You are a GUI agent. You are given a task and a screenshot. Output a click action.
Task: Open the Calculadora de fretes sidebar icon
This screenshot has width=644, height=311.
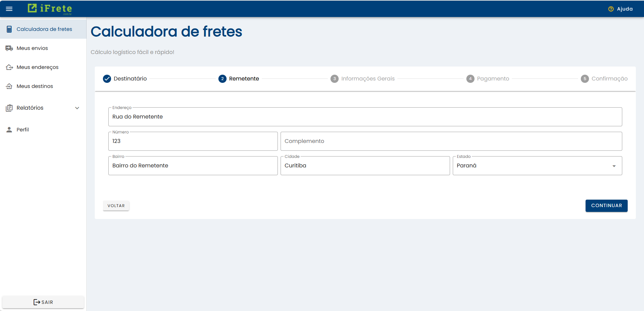9,29
